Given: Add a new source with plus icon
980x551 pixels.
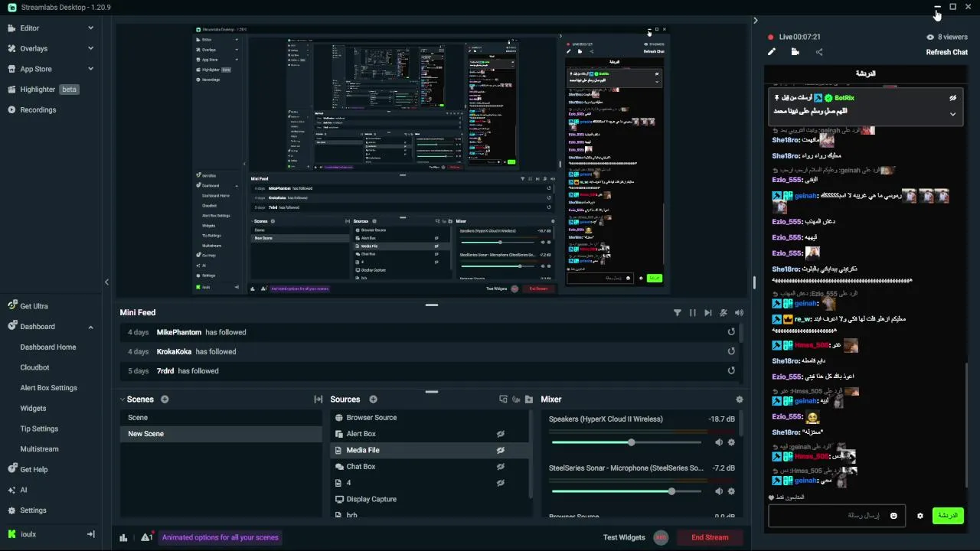Looking at the screenshot, I should [x=374, y=399].
